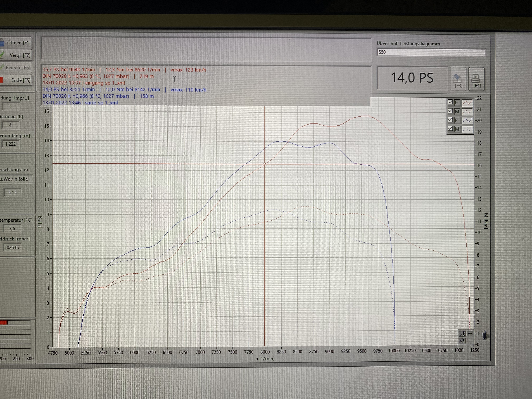Click the save icon labeled F3
Viewport: 532px width, 399px height.
point(458,79)
